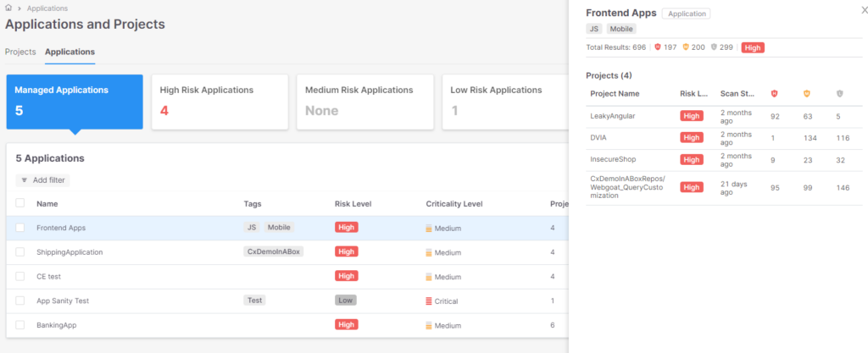Close the Frontend Apps details panel
The image size is (868, 353).
click(x=864, y=9)
